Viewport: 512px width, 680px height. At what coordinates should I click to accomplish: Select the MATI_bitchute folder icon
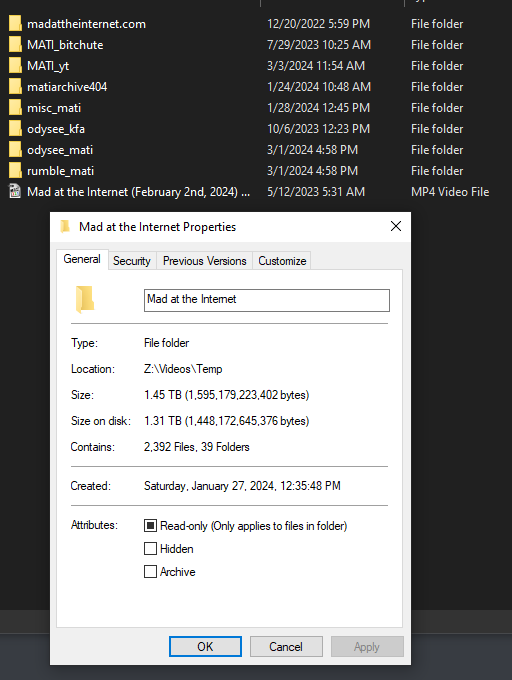tap(15, 44)
